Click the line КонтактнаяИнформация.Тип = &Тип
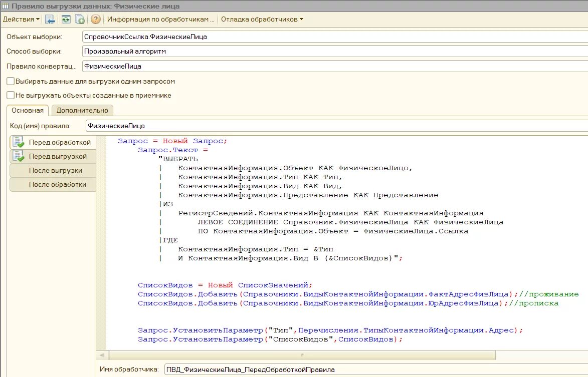Image resolution: width=588 pixels, height=377 pixels. click(x=255, y=249)
